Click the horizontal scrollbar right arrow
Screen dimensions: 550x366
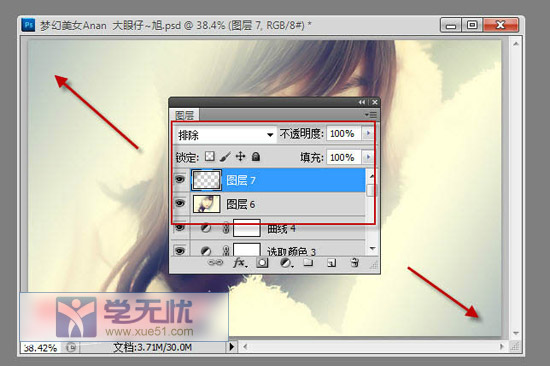(502, 347)
